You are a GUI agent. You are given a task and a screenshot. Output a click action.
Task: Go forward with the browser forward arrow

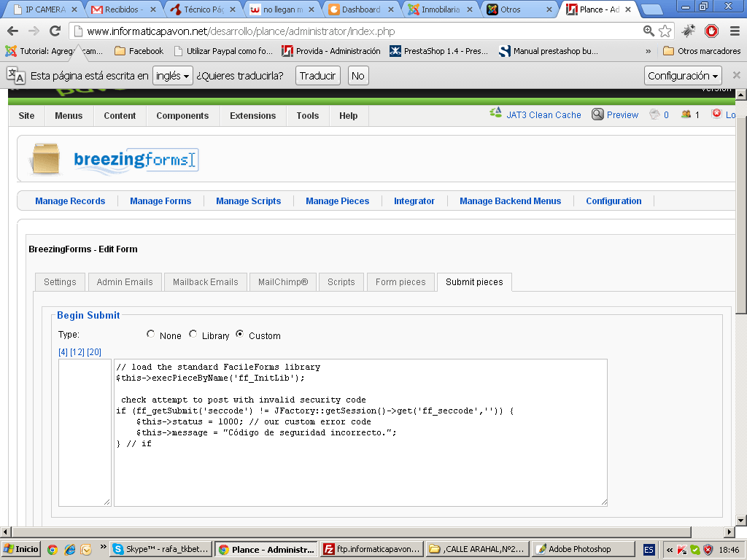(x=34, y=31)
